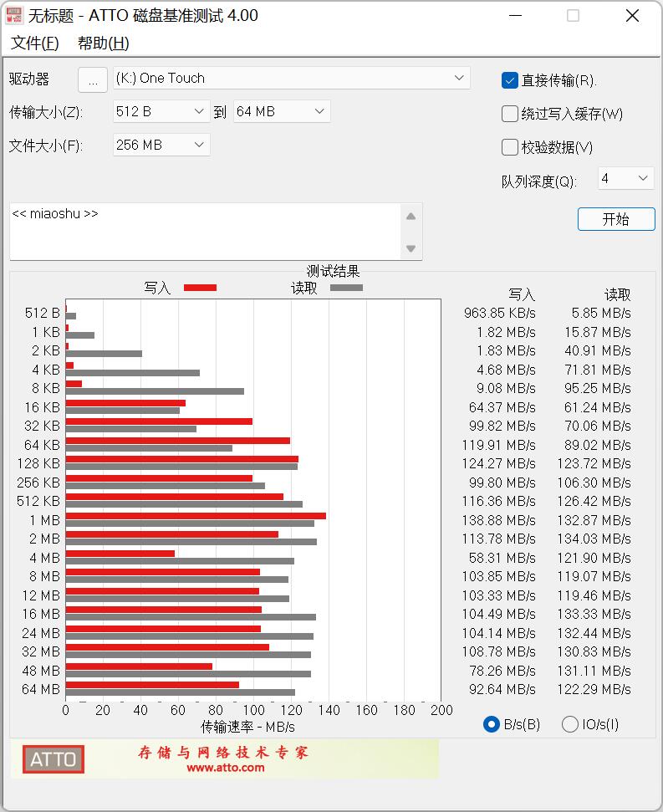The width and height of the screenshot is (663, 812).
Task: Enable the 绕过写入缓存(W) checkbox
Action: coord(510,114)
